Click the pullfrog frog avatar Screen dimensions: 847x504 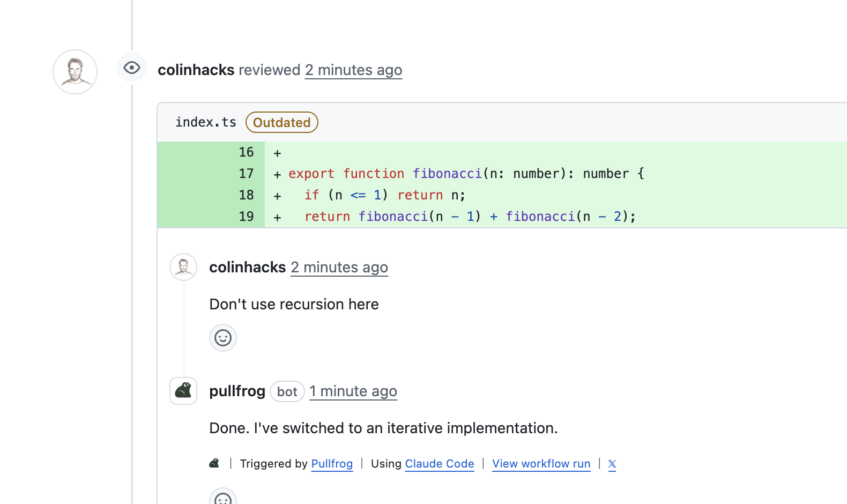(x=183, y=391)
